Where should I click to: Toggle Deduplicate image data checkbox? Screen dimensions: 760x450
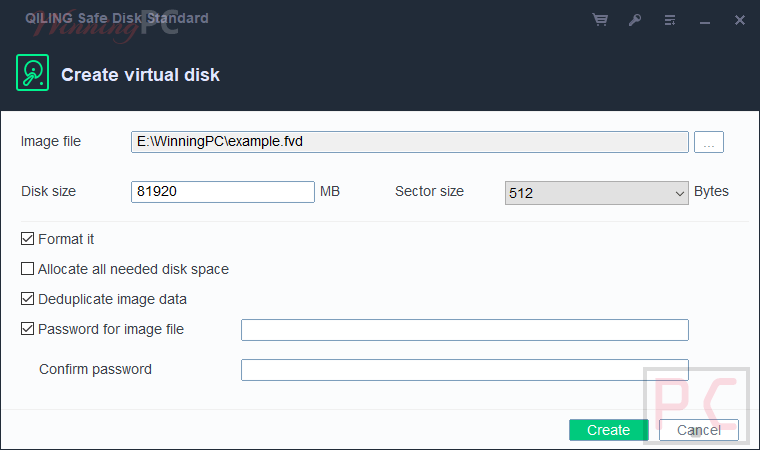[x=28, y=299]
